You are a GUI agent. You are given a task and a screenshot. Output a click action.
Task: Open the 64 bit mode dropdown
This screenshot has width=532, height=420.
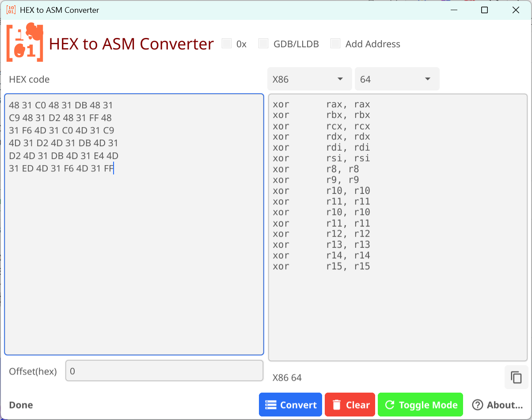(x=397, y=79)
